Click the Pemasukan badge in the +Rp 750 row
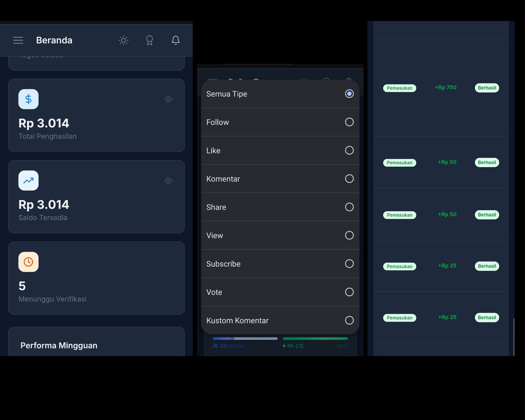 click(399, 88)
